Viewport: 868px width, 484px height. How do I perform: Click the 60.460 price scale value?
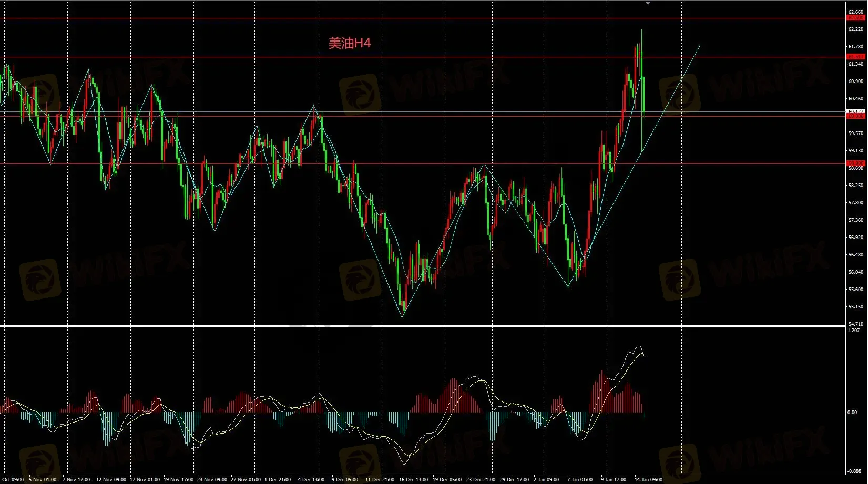point(856,99)
